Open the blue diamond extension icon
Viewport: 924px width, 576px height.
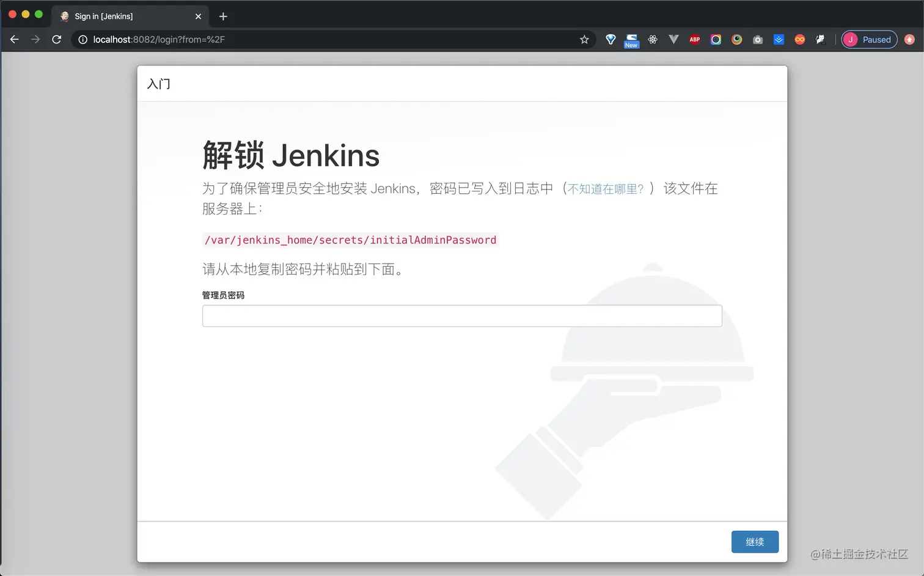tap(610, 39)
